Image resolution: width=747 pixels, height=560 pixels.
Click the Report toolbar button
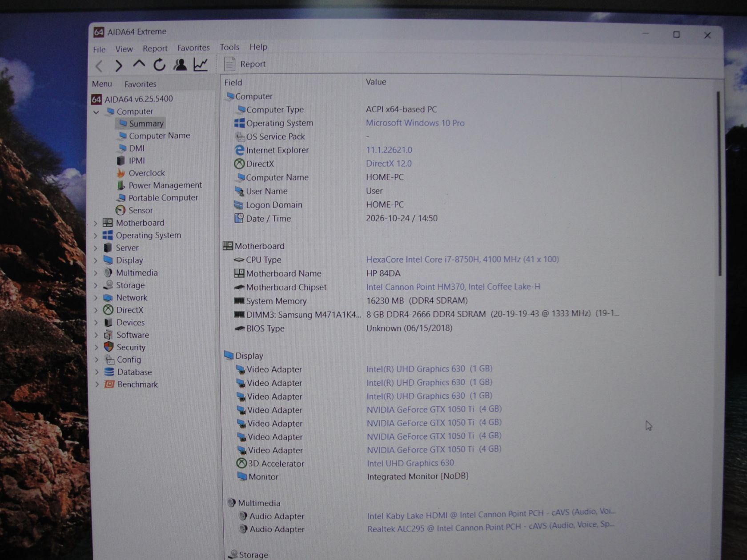pyautogui.click(x=245, y=64)
